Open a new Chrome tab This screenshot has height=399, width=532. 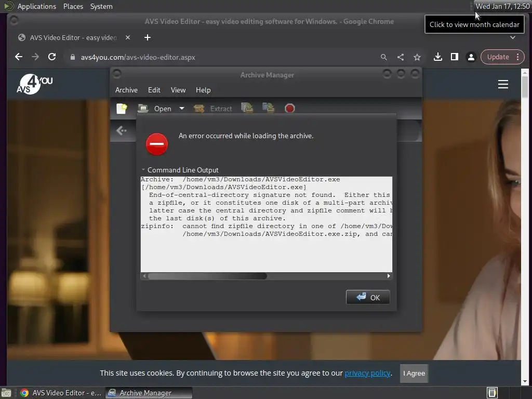point(147,37)
